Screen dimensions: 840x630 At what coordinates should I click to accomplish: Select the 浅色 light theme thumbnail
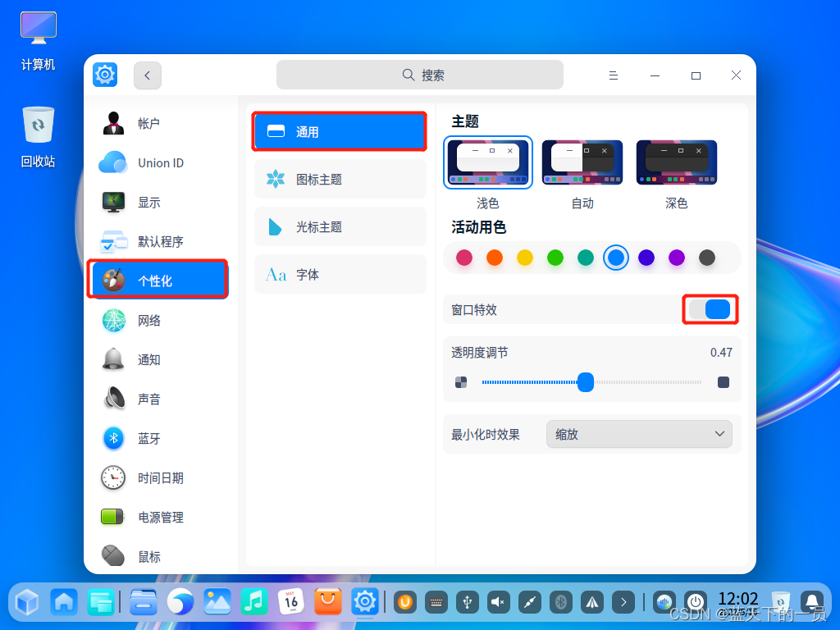(x=488, y=162)
